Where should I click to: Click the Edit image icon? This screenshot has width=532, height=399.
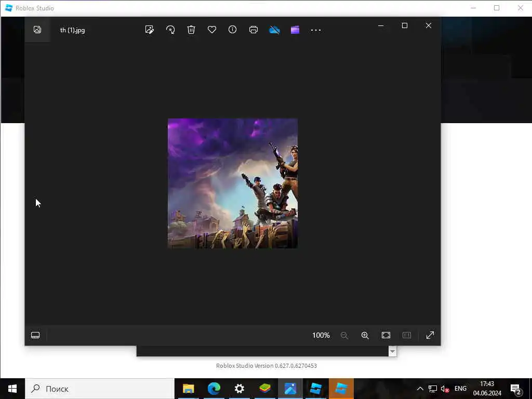[x=149, y=30]
